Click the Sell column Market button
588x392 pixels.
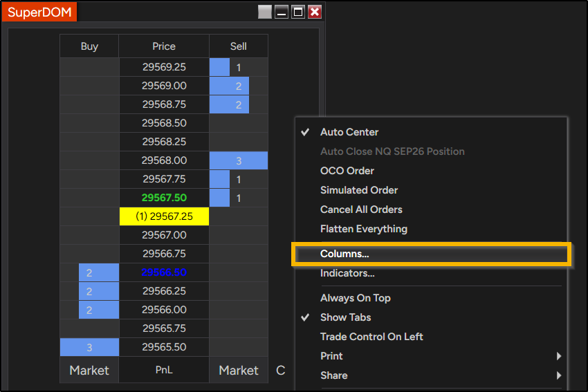[x=239, y=371]
